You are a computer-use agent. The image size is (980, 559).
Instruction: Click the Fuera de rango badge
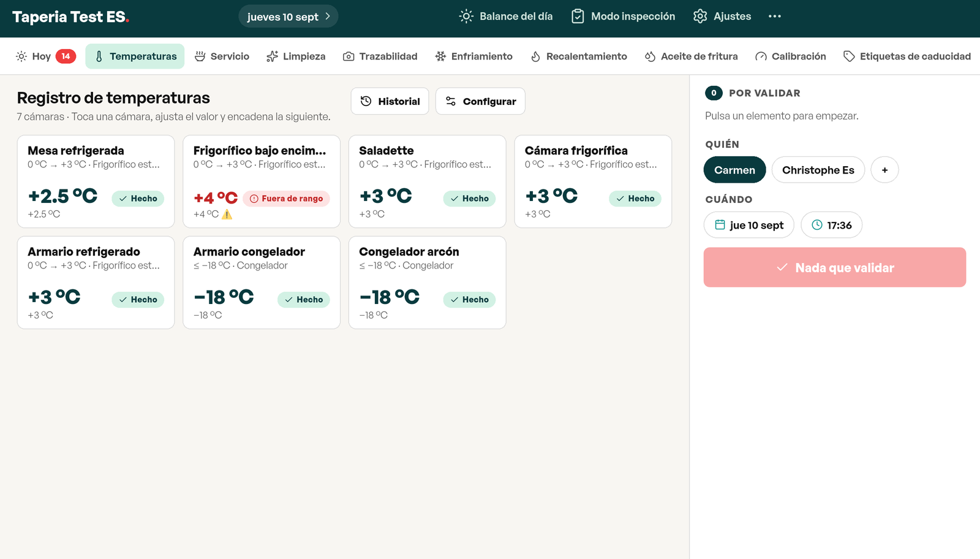point(286,199)
